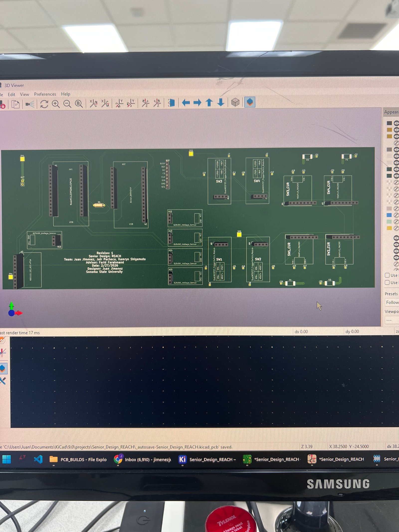Viewport: 399px width, 532px height.
Task: Click the autosave 'saved' message in status bar
Action: click(x=116, y=447)
